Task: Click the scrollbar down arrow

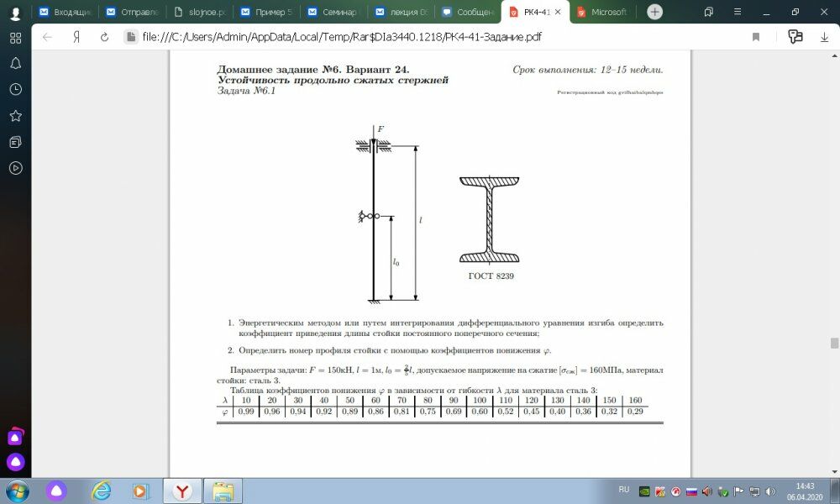Action: click(x=834, y=472)
